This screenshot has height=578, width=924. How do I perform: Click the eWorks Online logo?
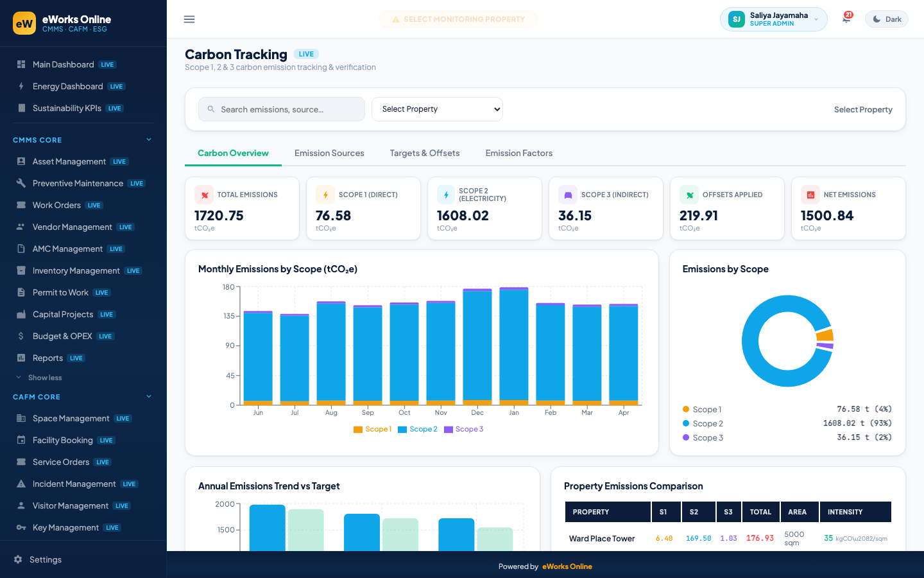tap(24, 24)
